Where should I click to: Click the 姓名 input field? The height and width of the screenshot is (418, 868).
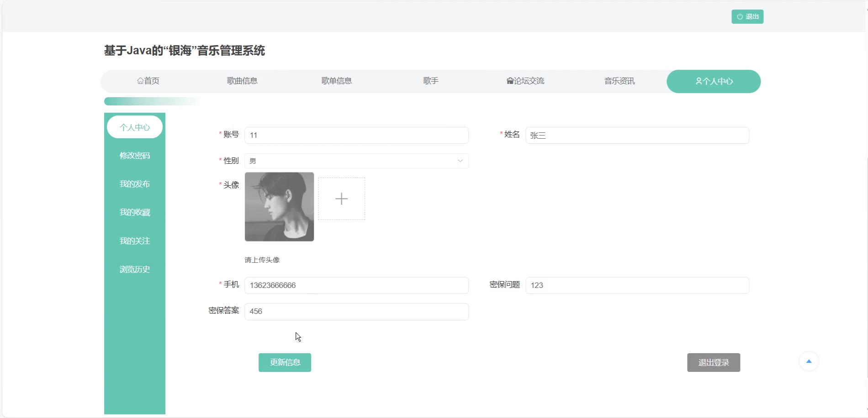click(637, 135)
